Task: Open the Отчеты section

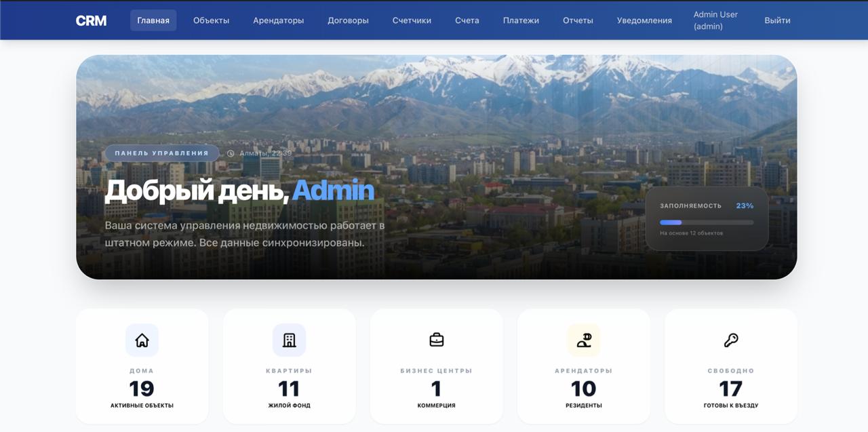Action: tap(578, 20)
